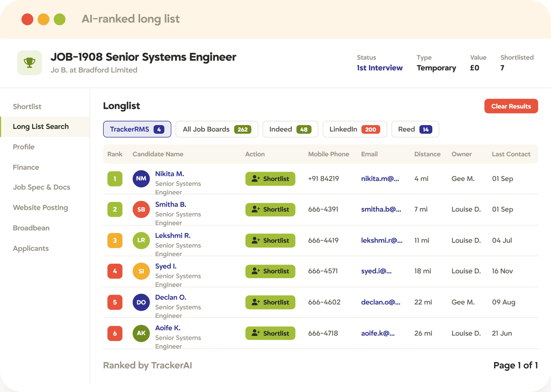Open Broadbean in the sidebar
The image size is (551, 392).
click(x=31, y=228)
